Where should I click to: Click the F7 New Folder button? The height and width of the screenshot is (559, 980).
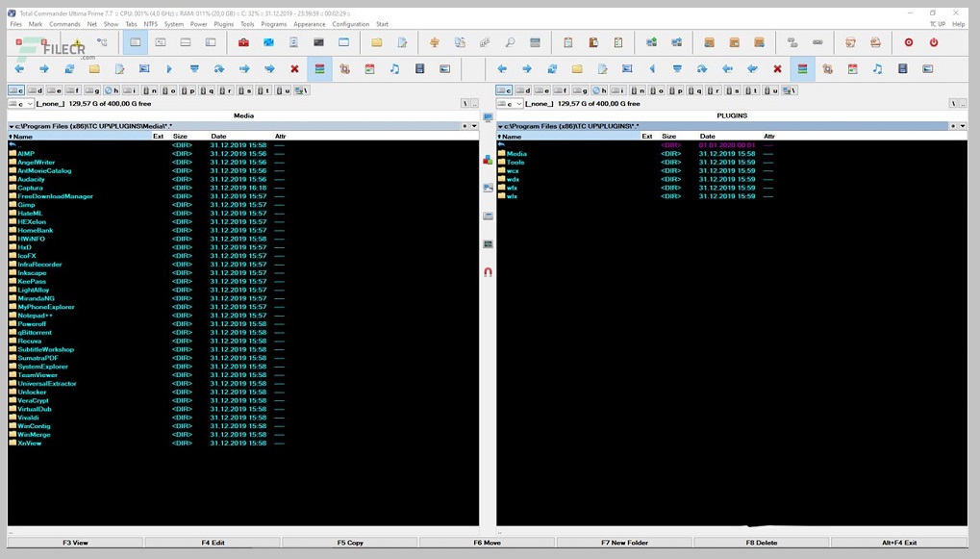(x=624, y=542)
